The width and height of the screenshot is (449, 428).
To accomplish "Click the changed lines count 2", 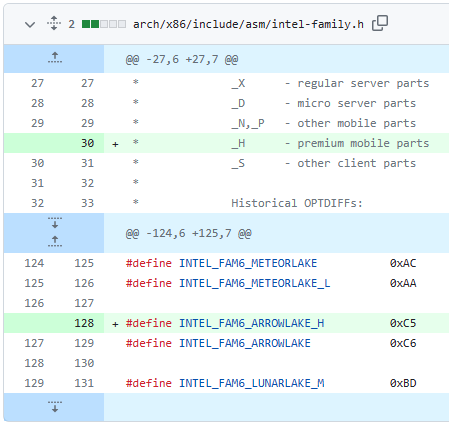I will 72,24.
